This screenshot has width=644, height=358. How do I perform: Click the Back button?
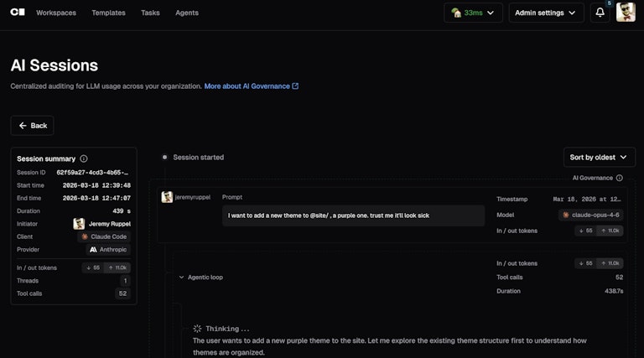click(33, 126)
